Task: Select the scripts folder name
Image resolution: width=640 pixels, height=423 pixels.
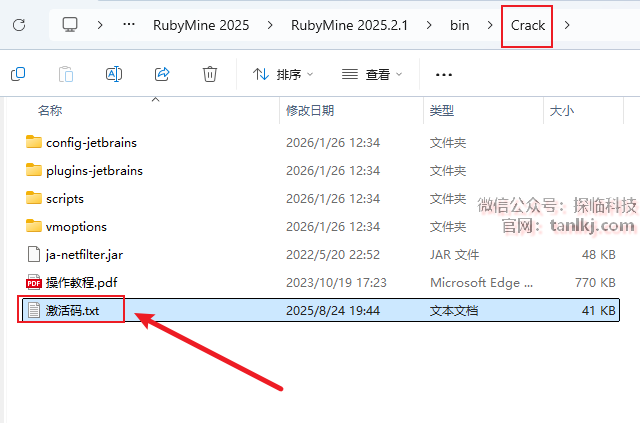Action: (65, 199)
